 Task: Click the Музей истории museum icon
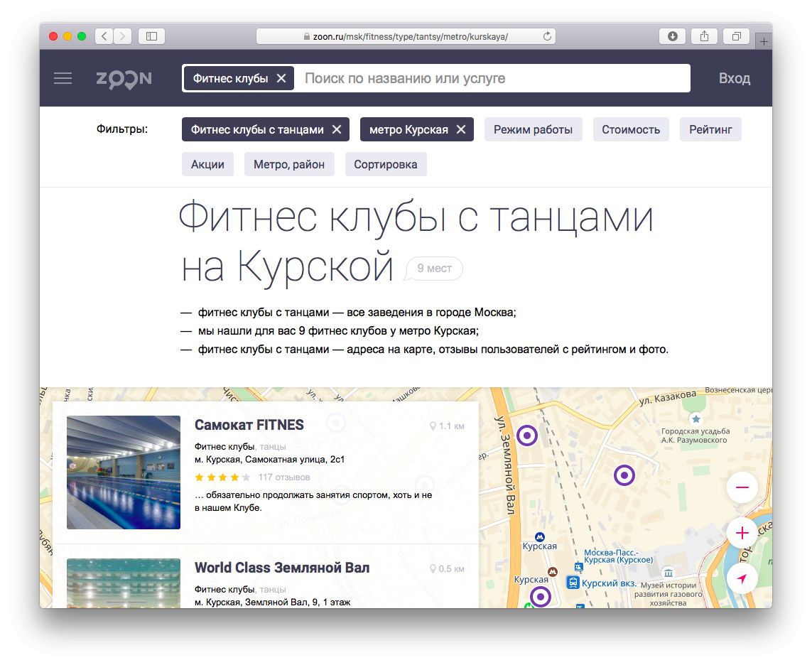coord(668,573)
